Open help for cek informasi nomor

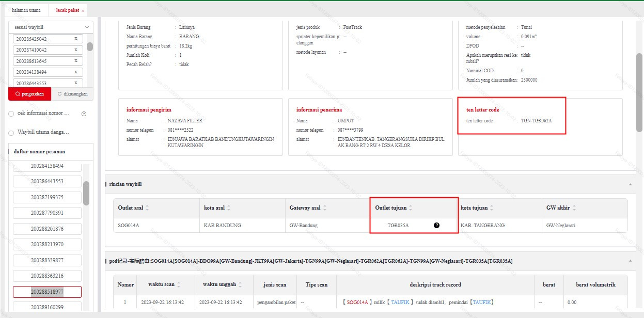coord(84,114)
